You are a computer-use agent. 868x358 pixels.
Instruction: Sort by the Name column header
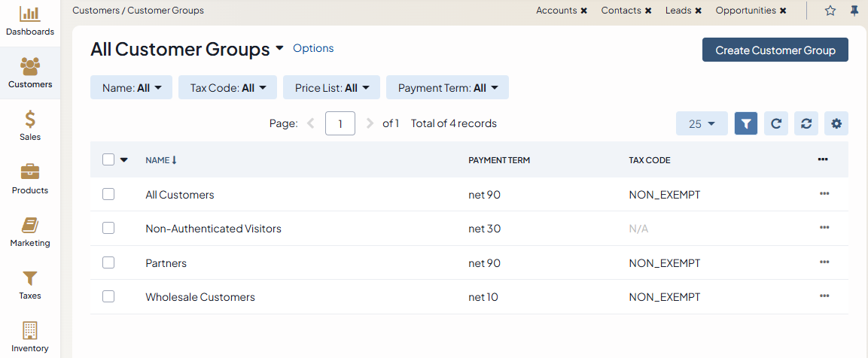158,160
